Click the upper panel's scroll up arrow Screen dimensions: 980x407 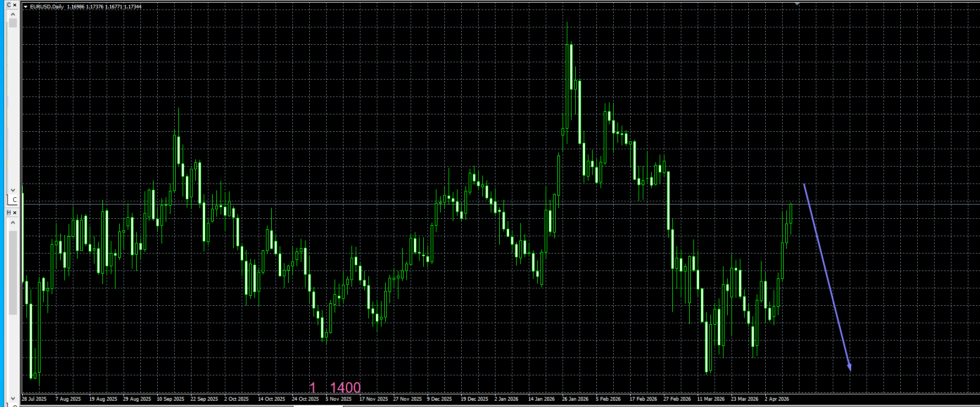pyautogui.click(x=13, y=14)
